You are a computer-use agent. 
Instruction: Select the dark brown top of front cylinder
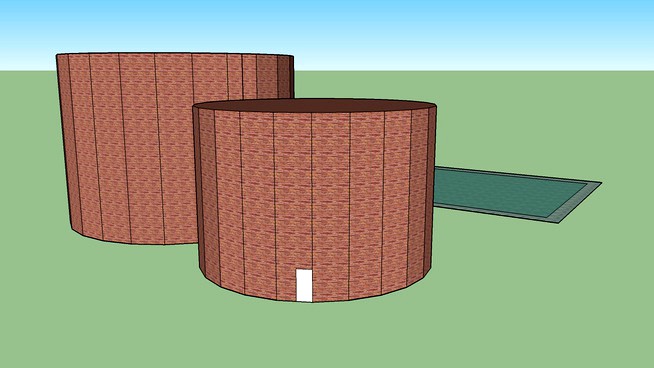[x=315, y=106]
